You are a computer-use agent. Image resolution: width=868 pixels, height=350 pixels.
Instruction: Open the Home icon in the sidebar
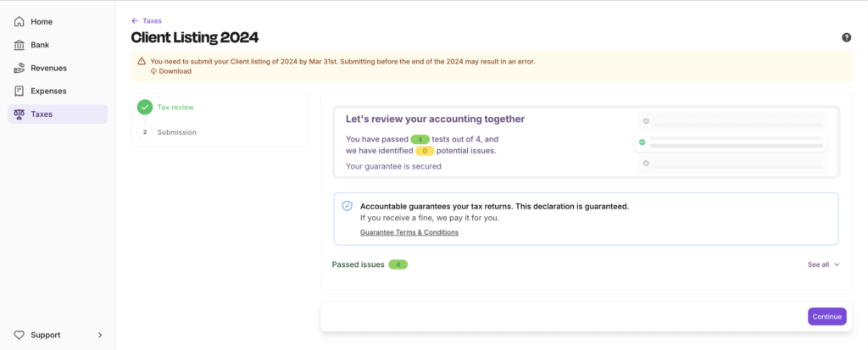click(19, 21)
